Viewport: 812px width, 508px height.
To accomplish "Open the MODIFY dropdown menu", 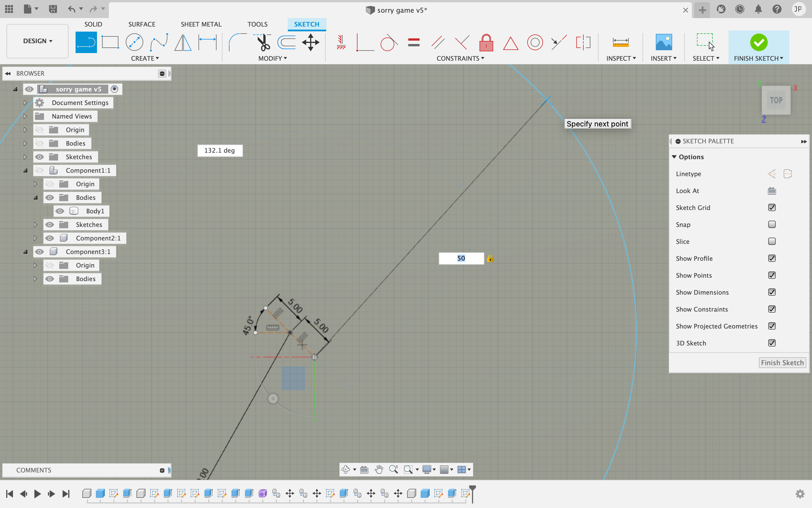I will [x=272, y=58].
